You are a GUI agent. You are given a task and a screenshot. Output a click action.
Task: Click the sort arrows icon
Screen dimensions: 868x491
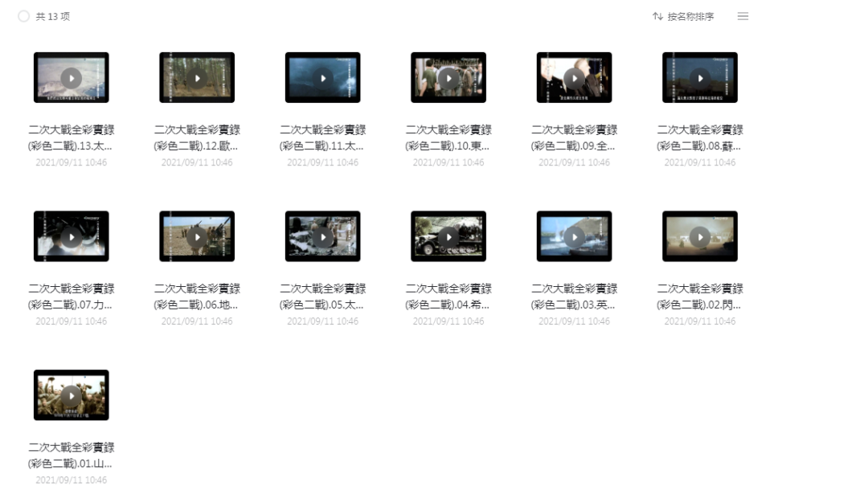coord(657,17)
